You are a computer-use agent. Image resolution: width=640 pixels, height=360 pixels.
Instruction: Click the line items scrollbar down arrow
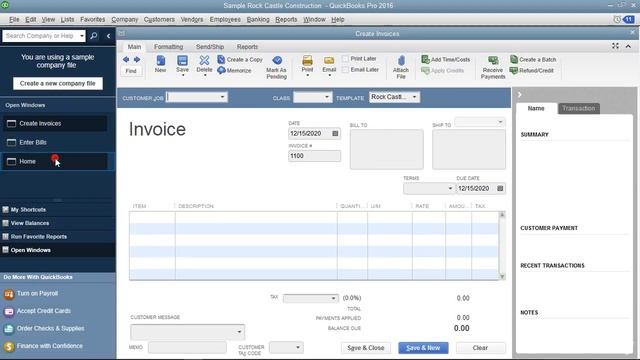click(x=502, y=276)
